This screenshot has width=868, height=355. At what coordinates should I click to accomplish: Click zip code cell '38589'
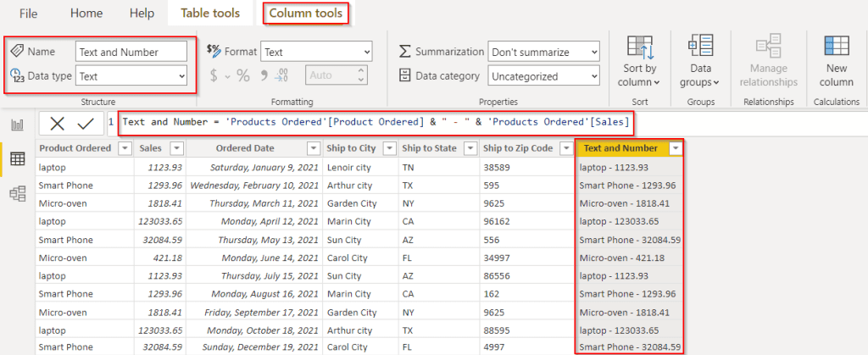[528, 167]
